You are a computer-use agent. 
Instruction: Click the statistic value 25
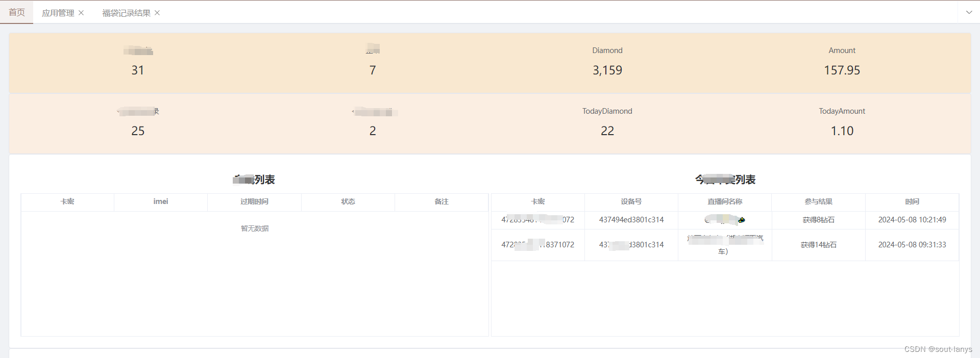coord(138,131)
